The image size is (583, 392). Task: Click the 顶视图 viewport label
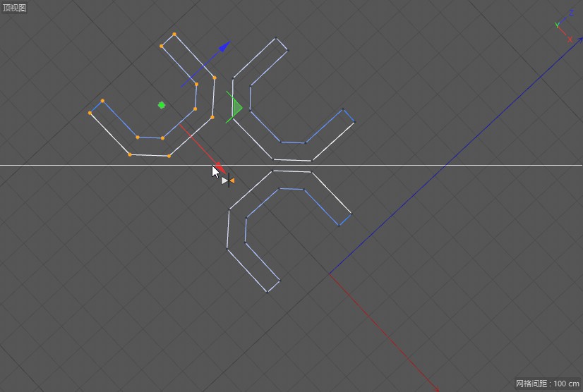coord(14,8)
